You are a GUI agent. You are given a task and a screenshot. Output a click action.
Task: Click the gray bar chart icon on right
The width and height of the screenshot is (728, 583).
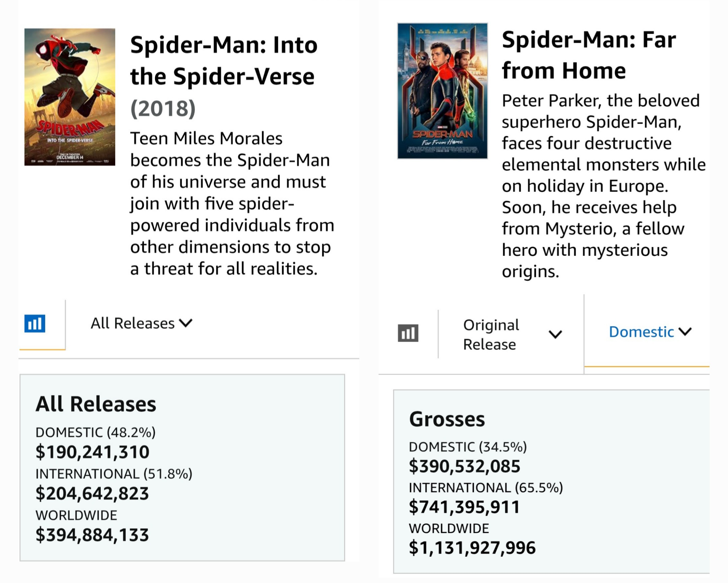pyautogui.click(x=408, y=333)
